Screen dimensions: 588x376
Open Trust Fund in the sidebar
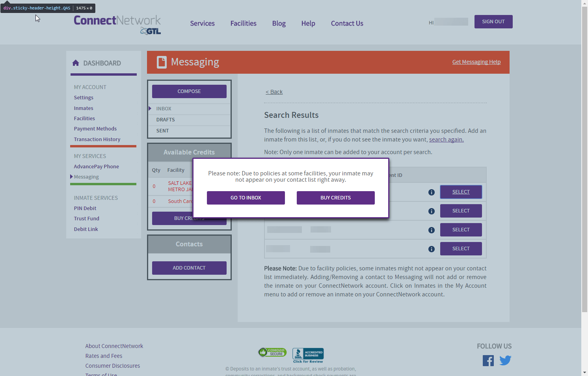(87, 219)
